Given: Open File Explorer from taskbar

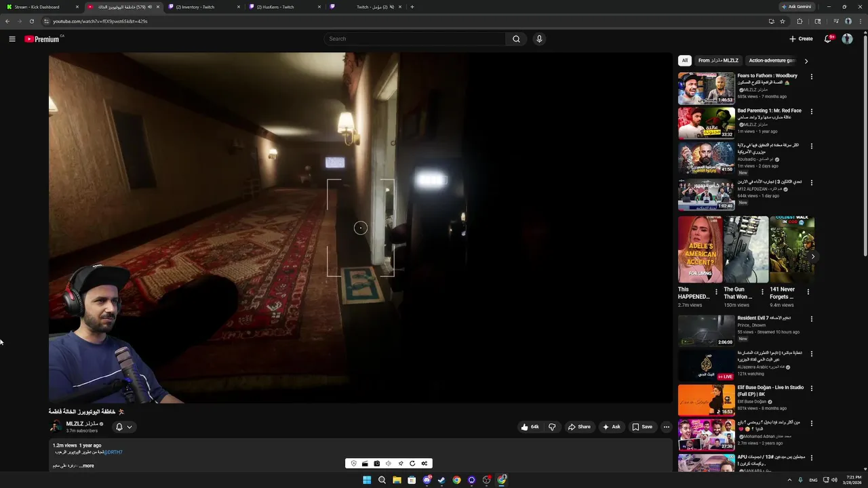Looking at the screenshot, I should click(397, 480).
